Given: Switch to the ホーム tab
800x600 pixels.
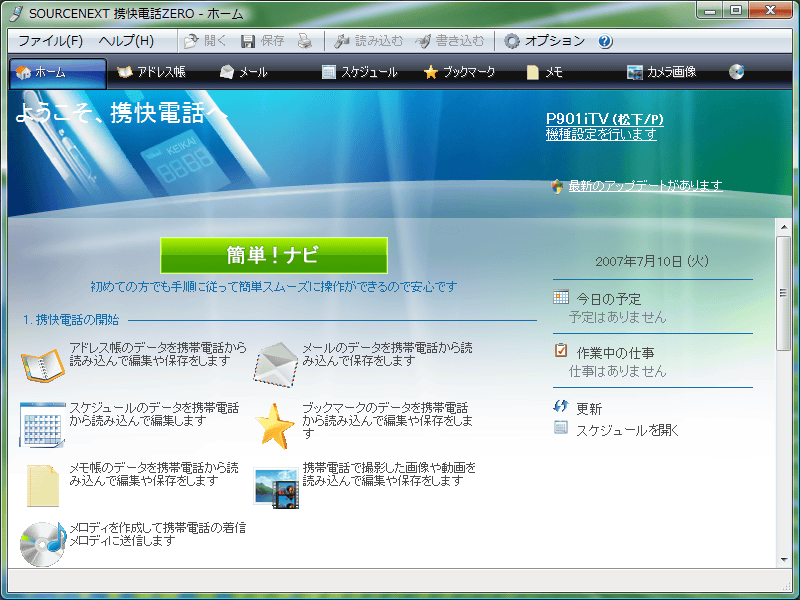Looking at the screenshot, I should point(58,73).
